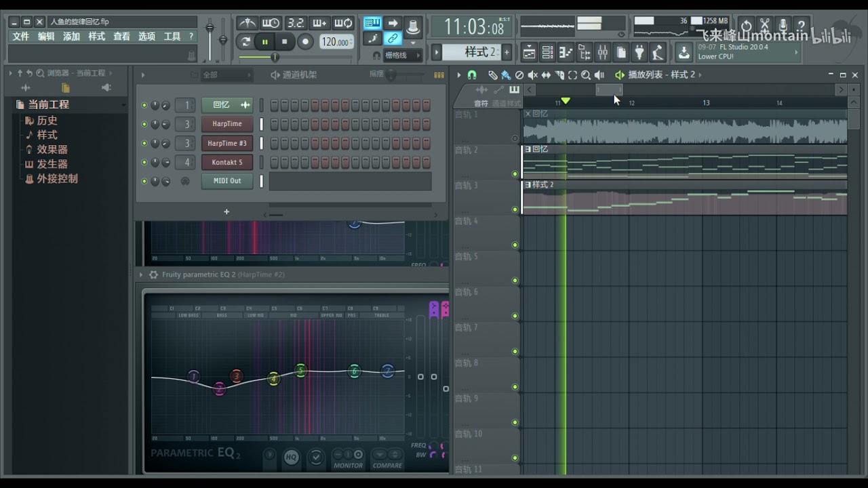
Task: Open the 文件 menu
Action: [x=21, y=37]
